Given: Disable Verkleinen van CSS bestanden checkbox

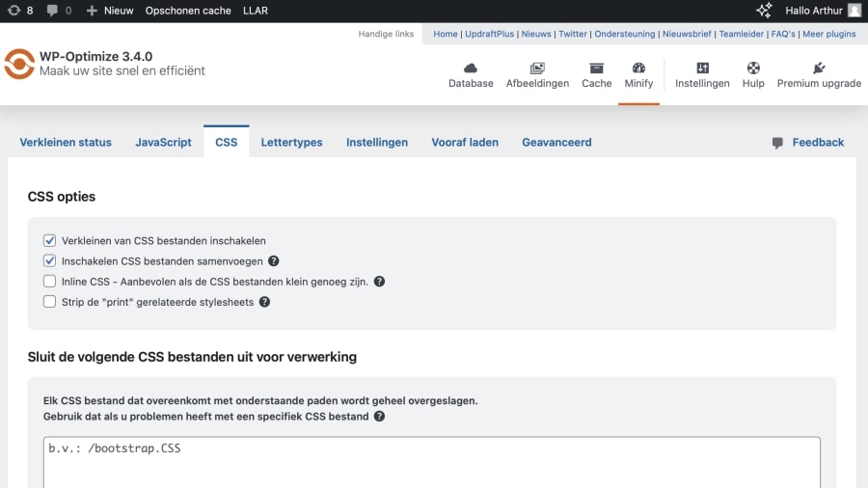Looking at the screenshot, I should pos(50,240).
